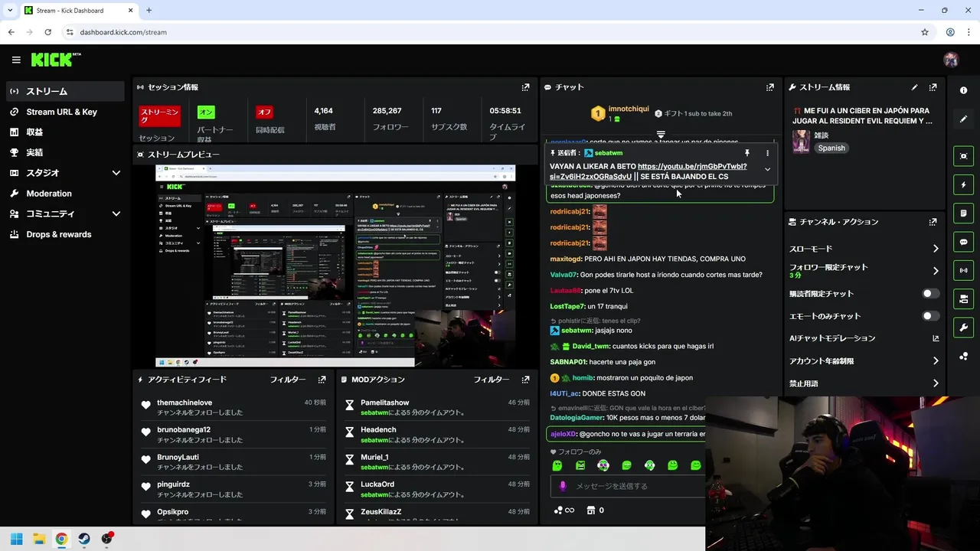Pop out the セッション情報 panel

click(x=525, y=87)
